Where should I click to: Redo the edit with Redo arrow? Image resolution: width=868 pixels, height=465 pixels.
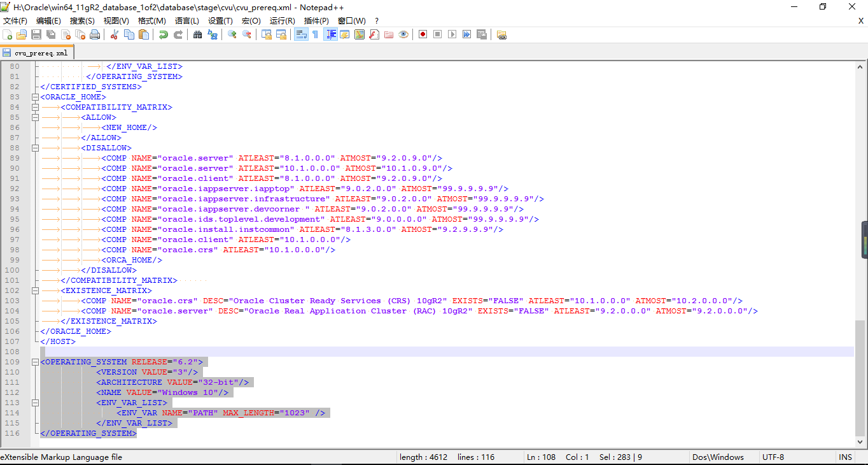178,34
